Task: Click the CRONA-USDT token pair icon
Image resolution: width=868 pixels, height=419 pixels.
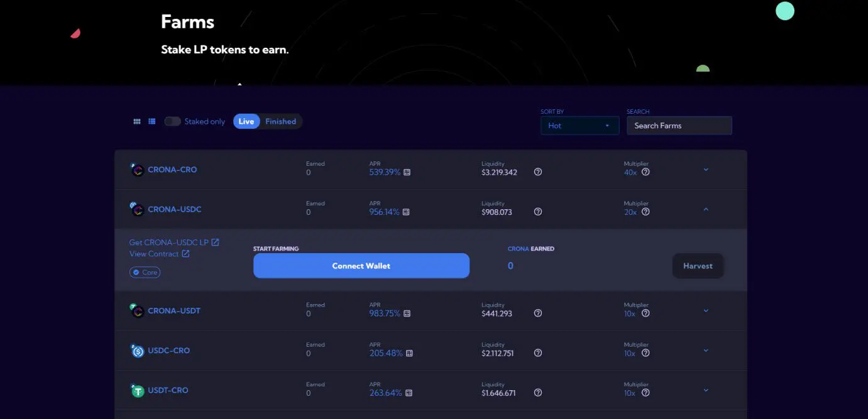Action: pyautogui.click(x=137, y=311)
